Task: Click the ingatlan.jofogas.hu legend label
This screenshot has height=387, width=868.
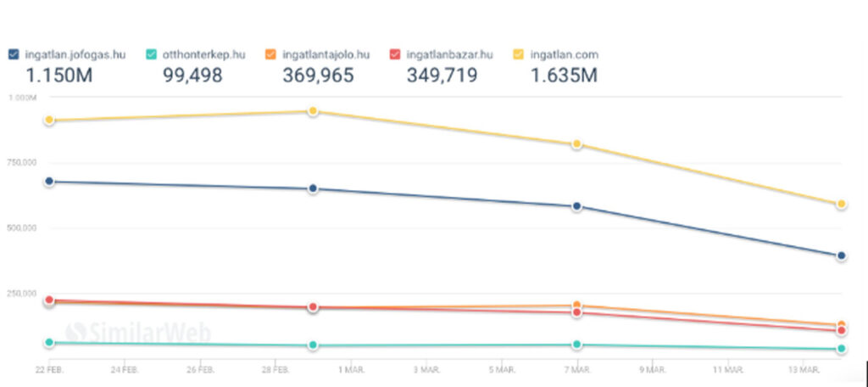Action: (x=75, y=55)
